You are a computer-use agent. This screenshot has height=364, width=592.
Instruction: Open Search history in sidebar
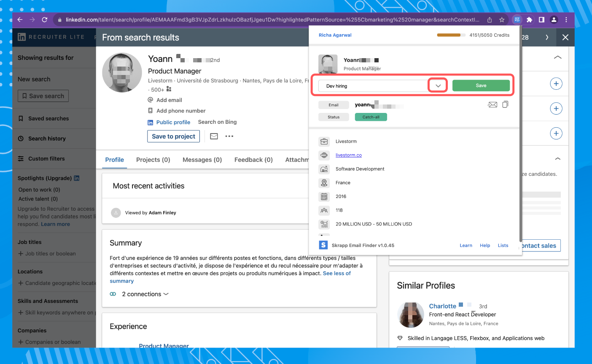click(42, 139)
